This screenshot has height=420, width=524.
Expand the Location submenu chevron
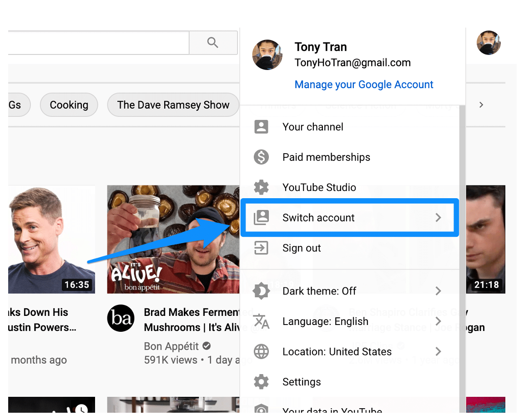438,351
